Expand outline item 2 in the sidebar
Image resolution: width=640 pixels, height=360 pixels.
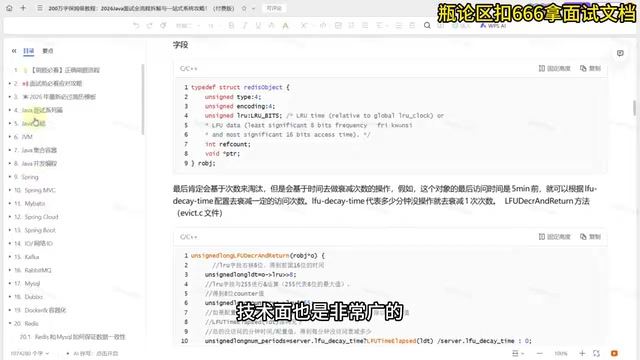coord(10,83)
